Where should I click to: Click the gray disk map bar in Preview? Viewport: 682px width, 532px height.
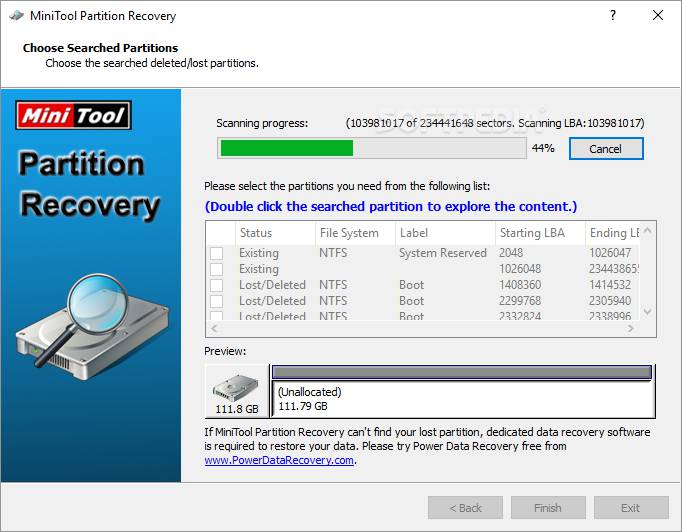461,372
